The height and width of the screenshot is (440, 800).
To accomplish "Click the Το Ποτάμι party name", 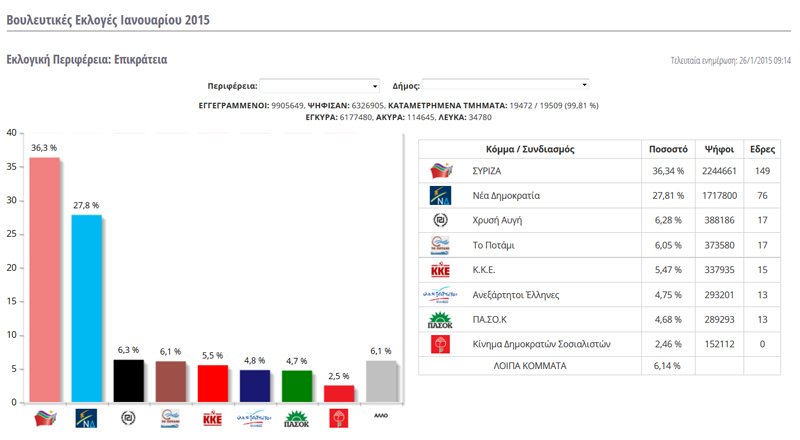I will point(493,246).
